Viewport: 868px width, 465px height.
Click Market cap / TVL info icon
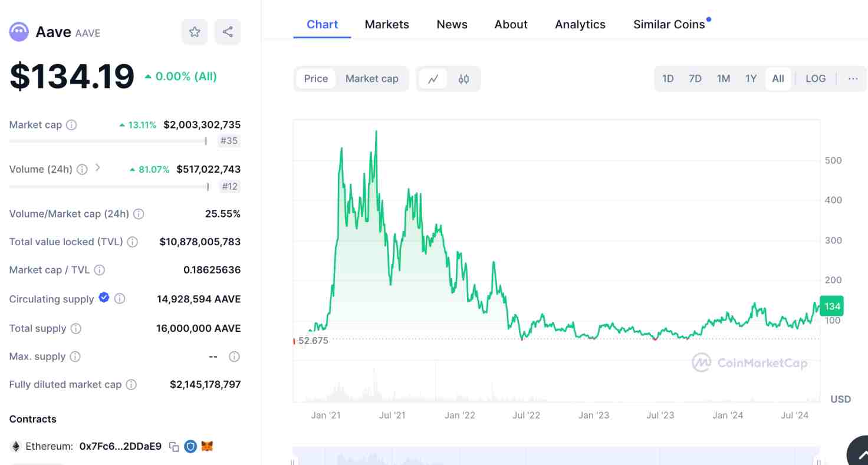click(x=100, y=270)
